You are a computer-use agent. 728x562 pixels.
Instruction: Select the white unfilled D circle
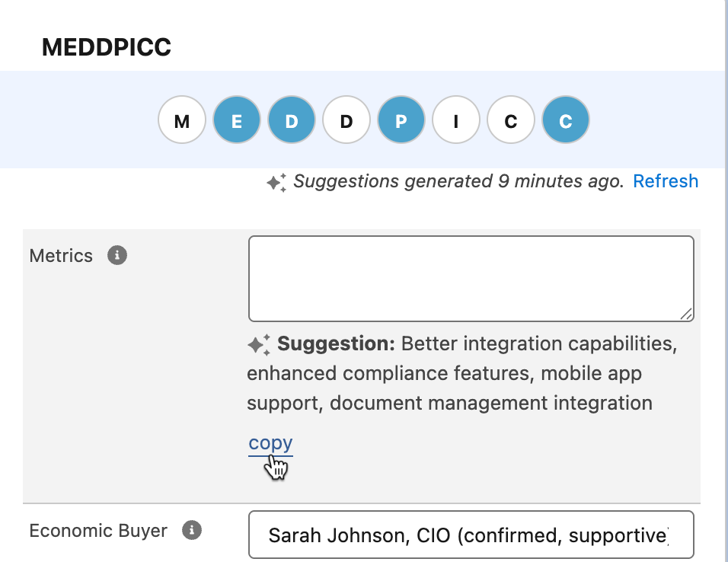tap(346, 120)
